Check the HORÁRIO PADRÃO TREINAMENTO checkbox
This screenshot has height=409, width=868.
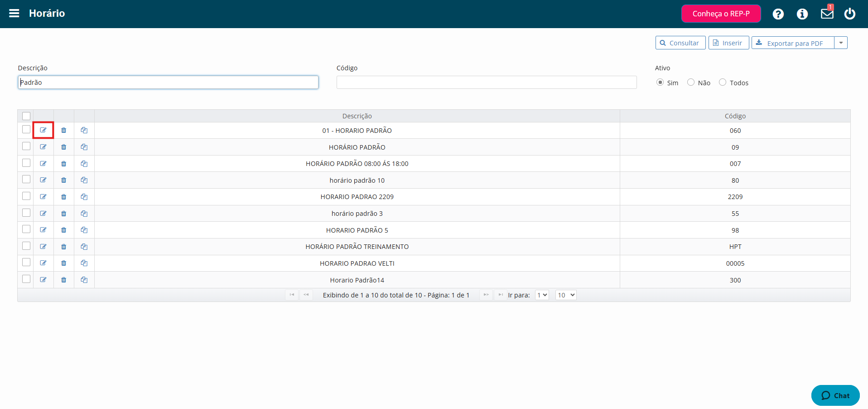click(x=26, y=246)
